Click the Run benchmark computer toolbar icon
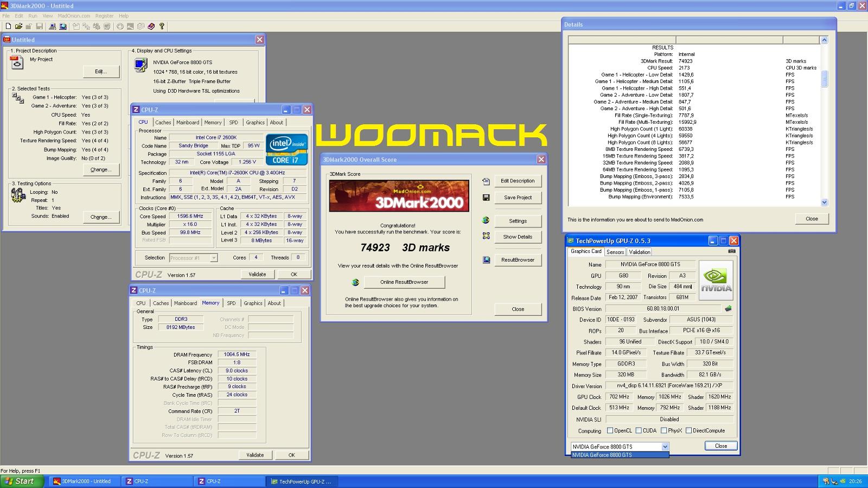This screenshot has height=488, width=868. pyautogui.click(x=53, y=26)
